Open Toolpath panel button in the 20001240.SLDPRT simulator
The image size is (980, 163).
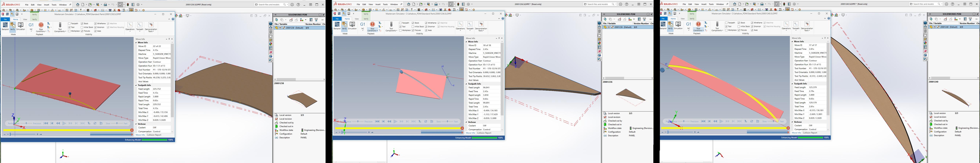coord(796,26)
